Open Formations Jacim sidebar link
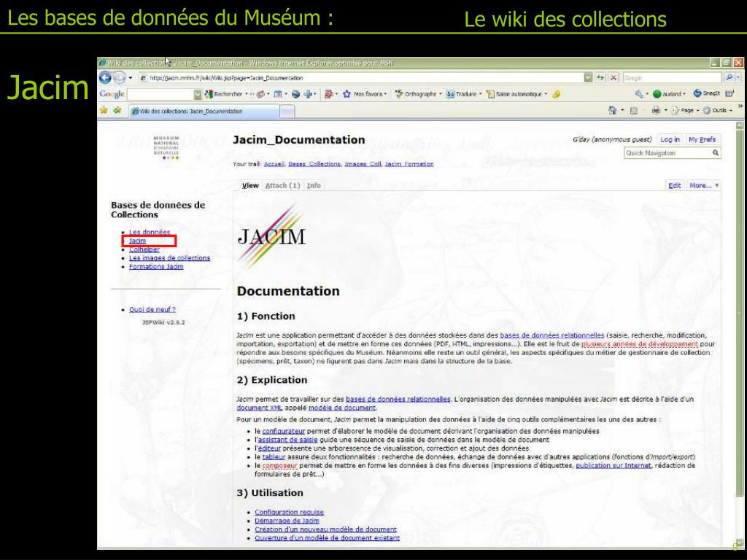Screen dimensions: 747x560 156,266
